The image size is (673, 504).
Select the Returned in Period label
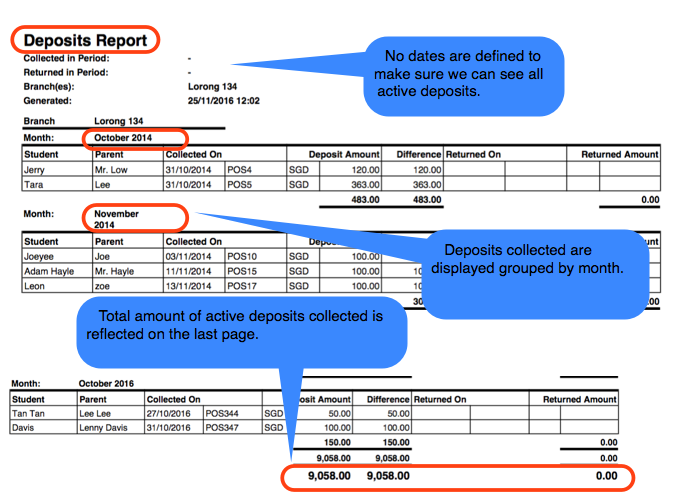66,73
